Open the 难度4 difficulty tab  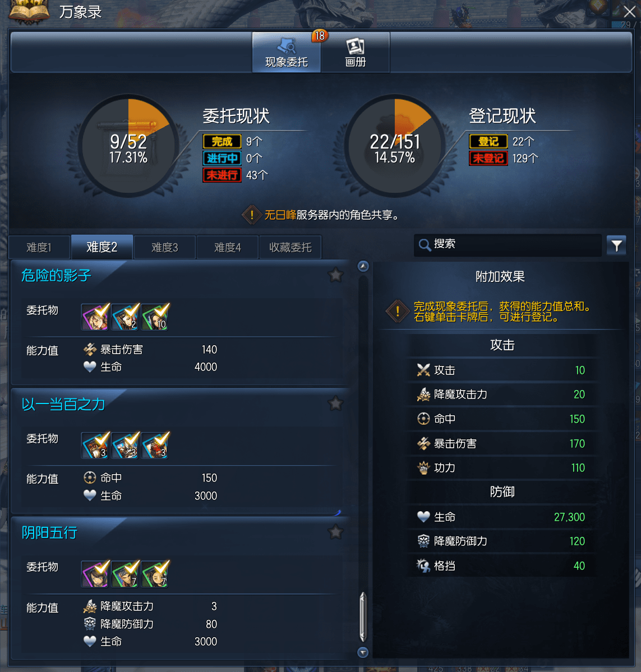coord(228,247)
